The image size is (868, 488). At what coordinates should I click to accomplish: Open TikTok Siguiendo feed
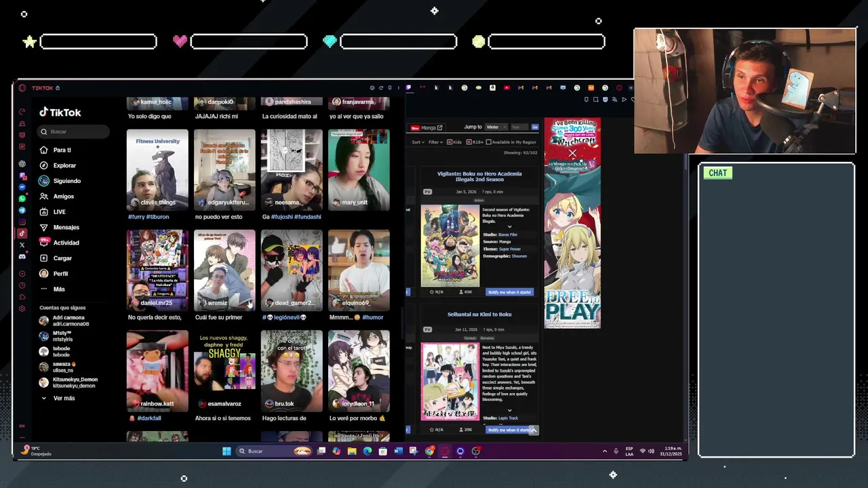pyautogui.click(x=60, y=181)
